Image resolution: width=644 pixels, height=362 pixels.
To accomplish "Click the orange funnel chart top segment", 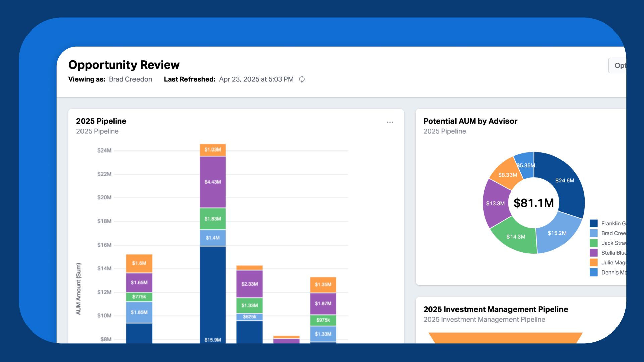I will click(505, 337).
